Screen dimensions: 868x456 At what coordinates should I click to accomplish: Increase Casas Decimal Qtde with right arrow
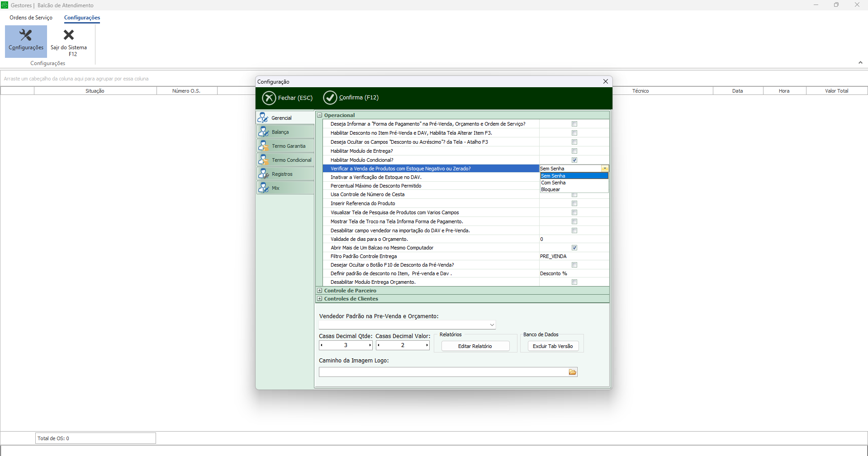pyautogui.click(x=370, y=345)
